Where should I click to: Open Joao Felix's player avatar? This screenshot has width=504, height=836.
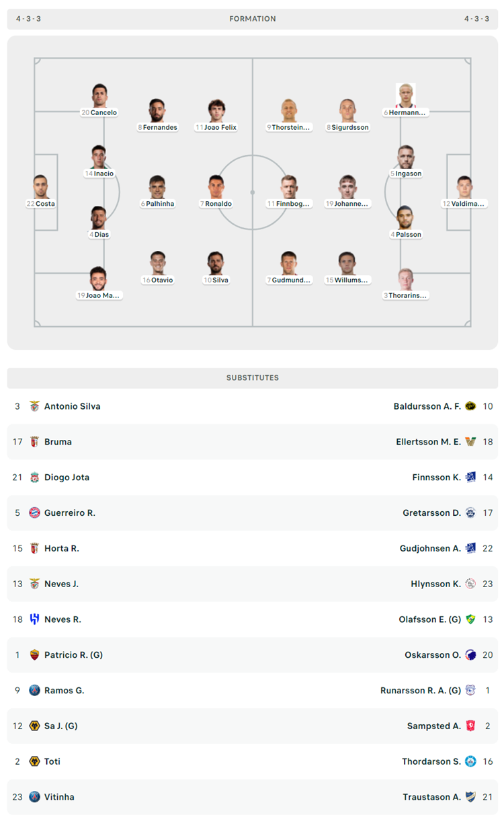[x=216, y=110]
